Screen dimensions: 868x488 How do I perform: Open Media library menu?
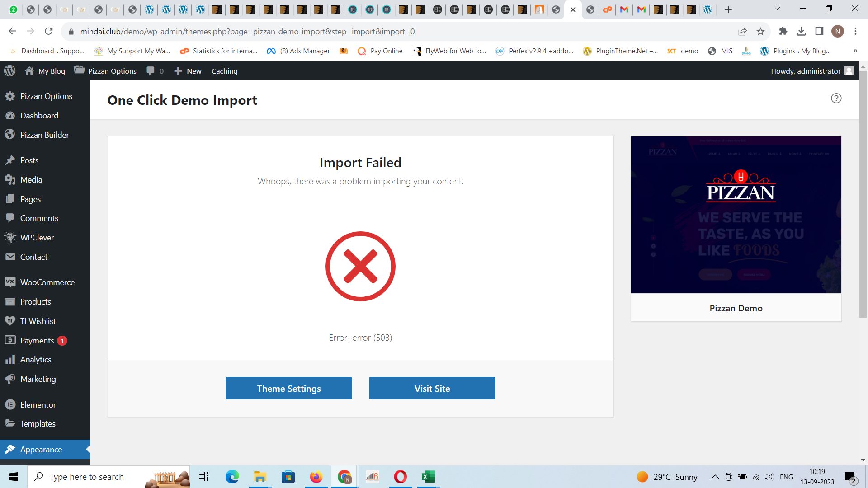pyautogui.click(x=45, y=180)
